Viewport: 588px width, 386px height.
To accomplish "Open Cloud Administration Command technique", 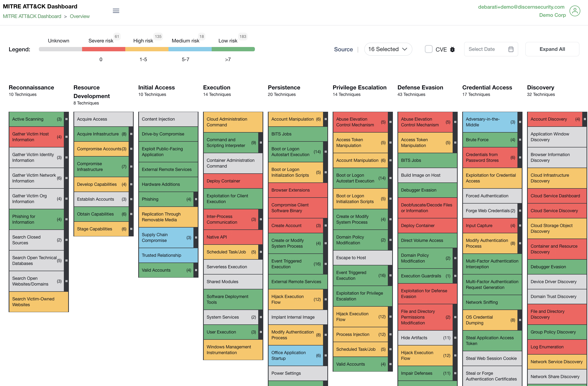I will point(233,122).
